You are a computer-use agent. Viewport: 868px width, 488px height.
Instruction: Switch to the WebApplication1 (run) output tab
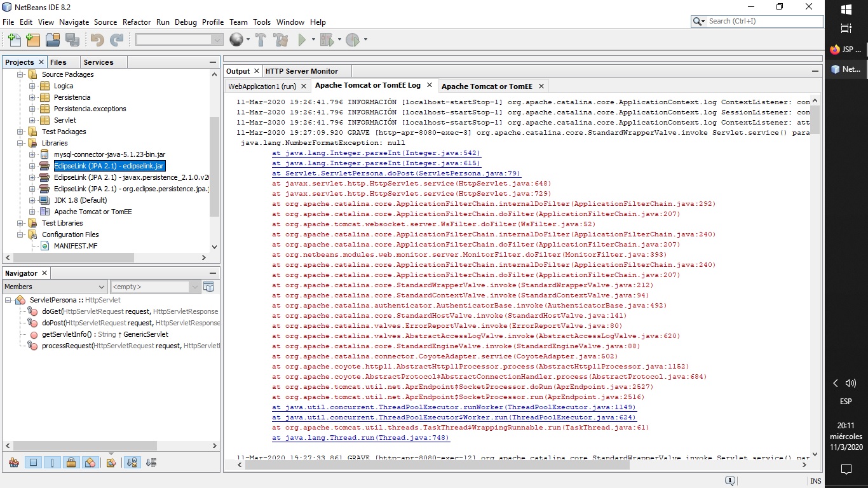coord(262,86)
